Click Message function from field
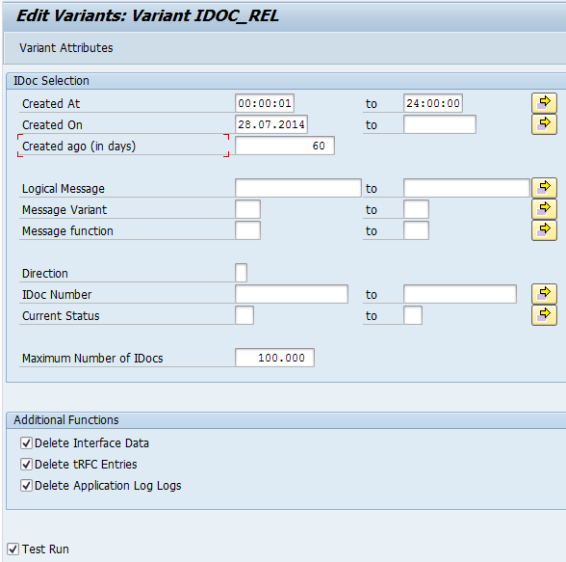Screen dimensions: 566x562 pyautogui.click(x=248, y=231)
